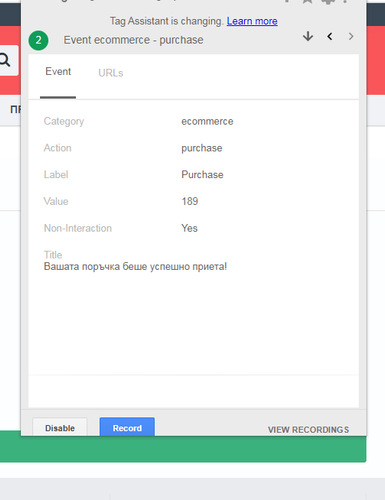Click the Title field label

tap(53, 255)
